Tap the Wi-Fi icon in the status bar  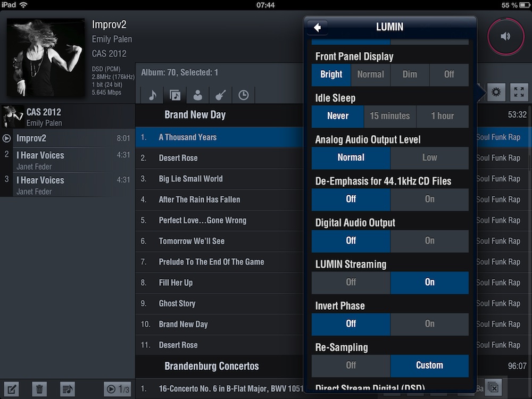pos(23,5)
